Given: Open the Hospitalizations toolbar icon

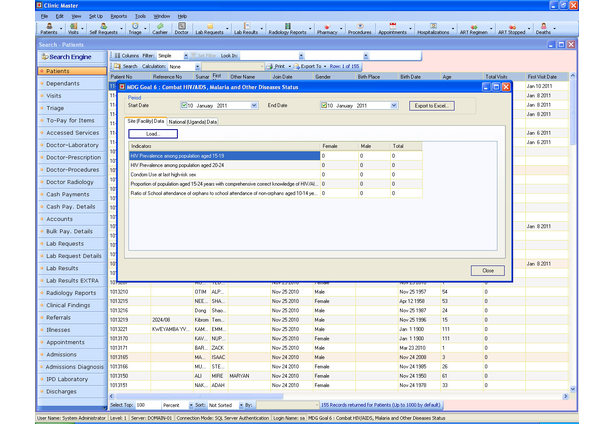Looking at the screenshot, I should pos(433,28).
